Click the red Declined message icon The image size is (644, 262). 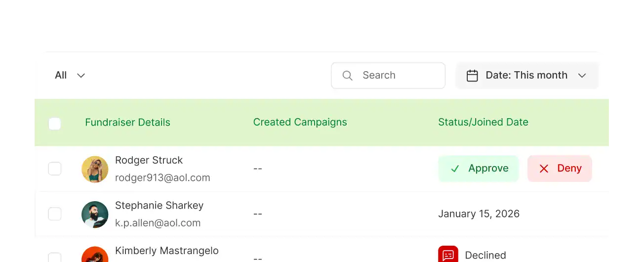pyautogui.click(x=448, y=255)
